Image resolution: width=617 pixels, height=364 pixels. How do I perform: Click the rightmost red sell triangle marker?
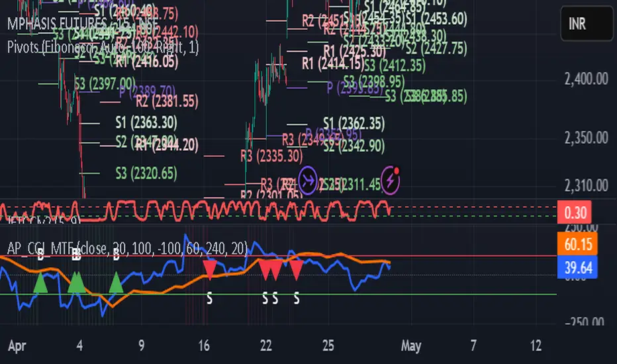tap(297, 269)
